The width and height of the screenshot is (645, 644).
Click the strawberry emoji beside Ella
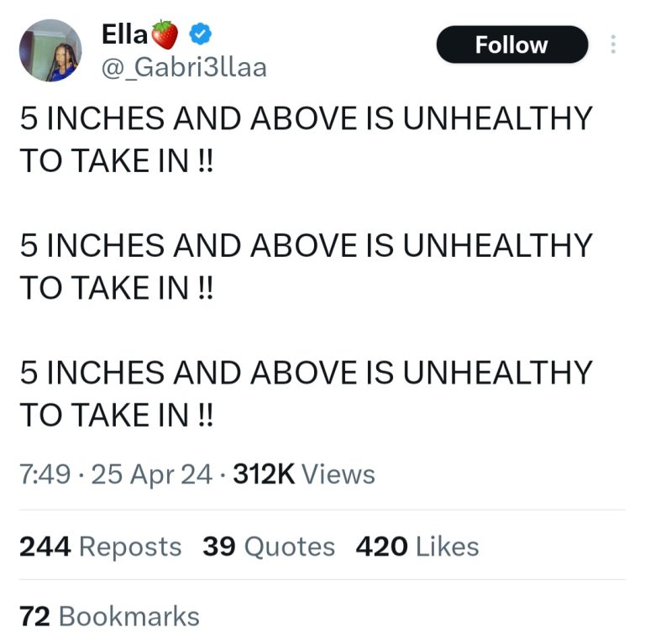click(165, 35)
